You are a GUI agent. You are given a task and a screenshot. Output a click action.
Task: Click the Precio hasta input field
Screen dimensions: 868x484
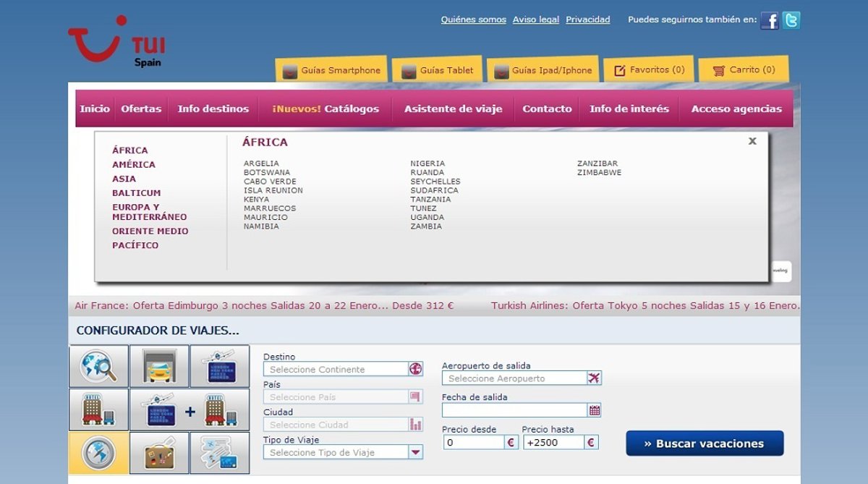(552, 443)
